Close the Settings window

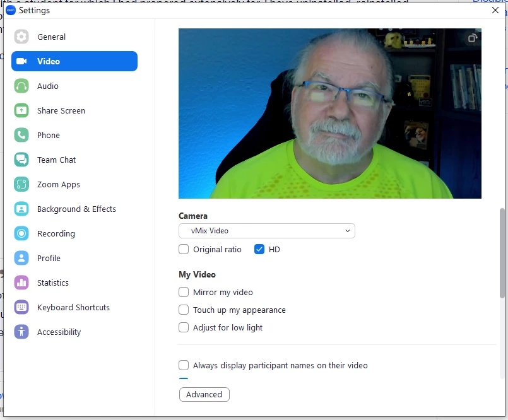pyautogui.click(x=495, y=10)
